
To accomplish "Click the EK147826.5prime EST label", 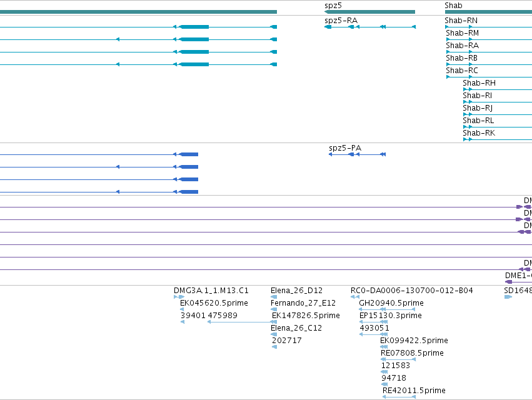I will pos(306,316).
